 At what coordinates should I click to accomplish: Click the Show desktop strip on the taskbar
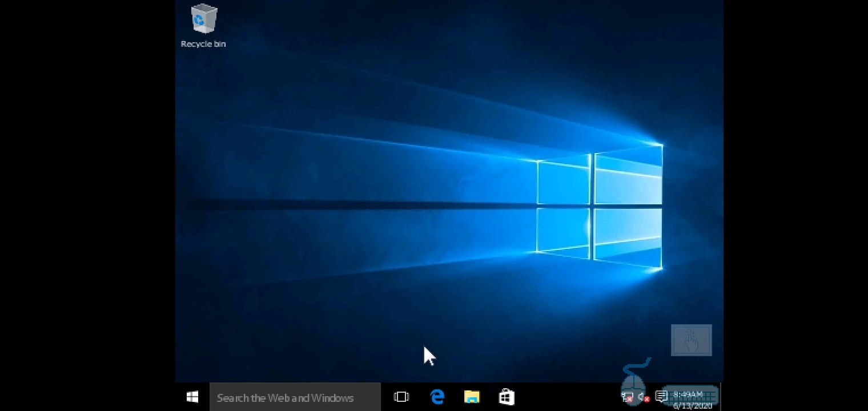(721, 397)
